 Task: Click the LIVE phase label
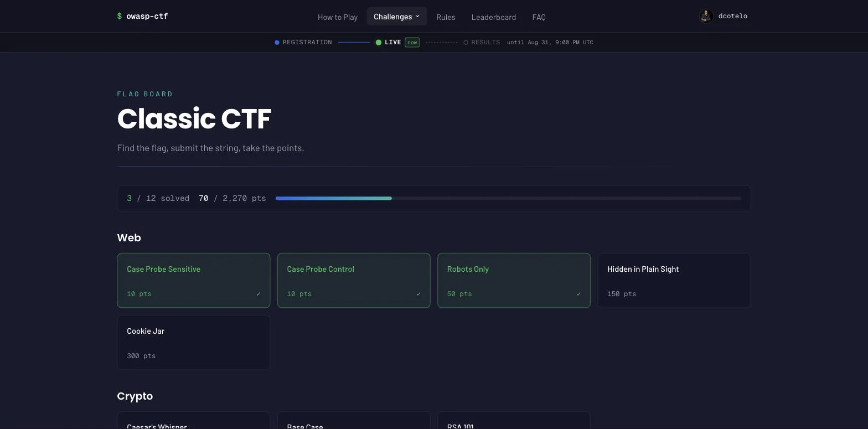tap(393, 43)
